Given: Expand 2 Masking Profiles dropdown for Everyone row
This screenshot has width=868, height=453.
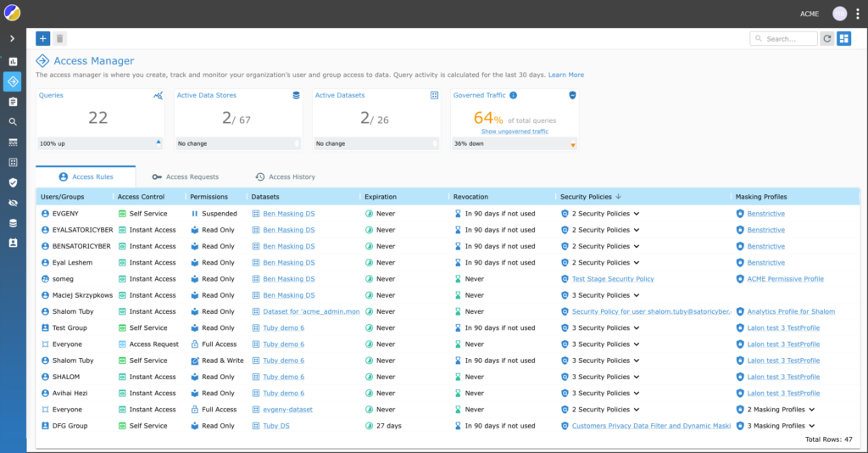Looking at the screenshot, I should click(811, 410).
